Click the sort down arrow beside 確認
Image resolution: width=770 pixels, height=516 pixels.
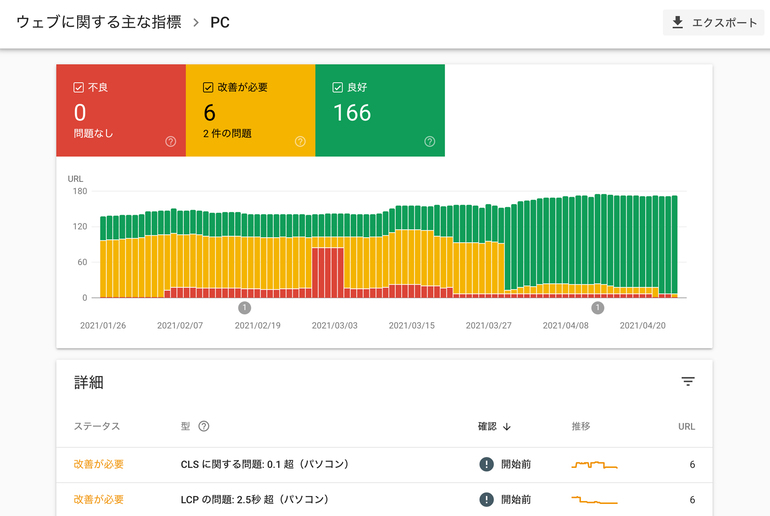pyautogui.click(x=507, y=427)
